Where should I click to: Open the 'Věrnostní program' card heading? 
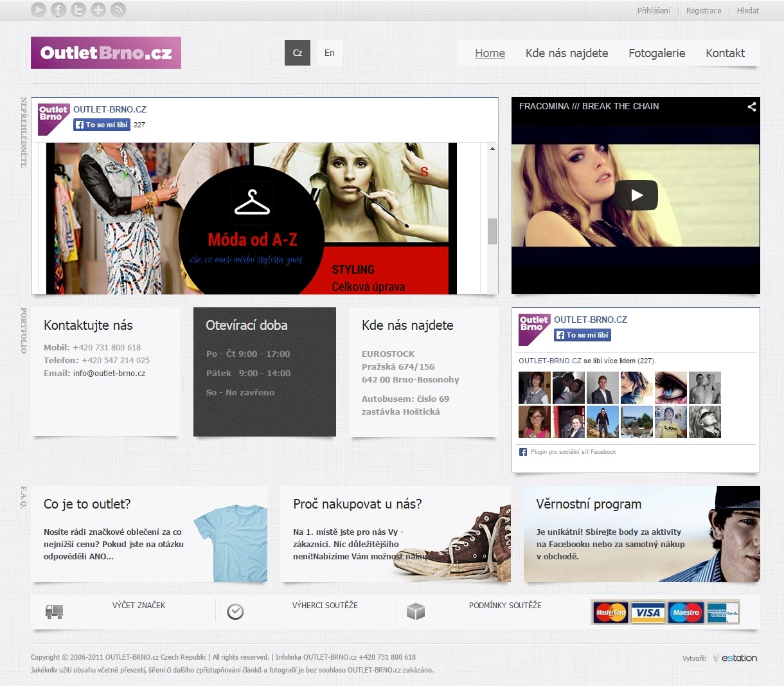tap(589, 504)
